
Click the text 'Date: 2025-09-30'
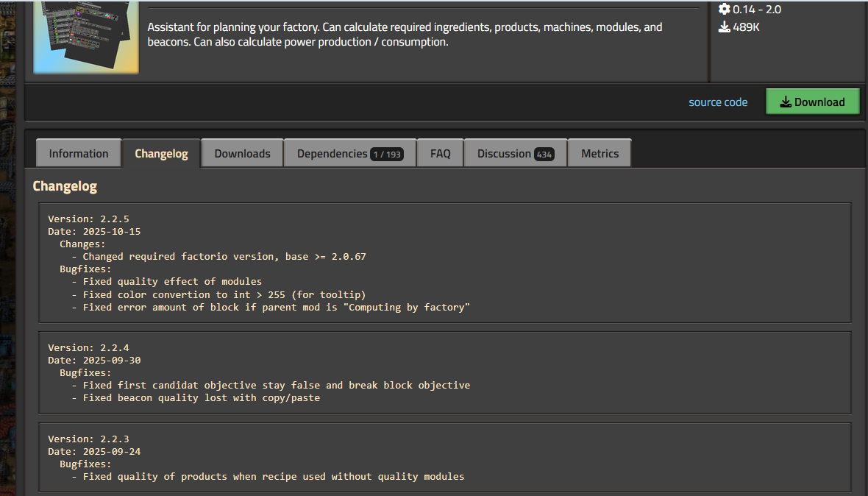coord(94,360)
